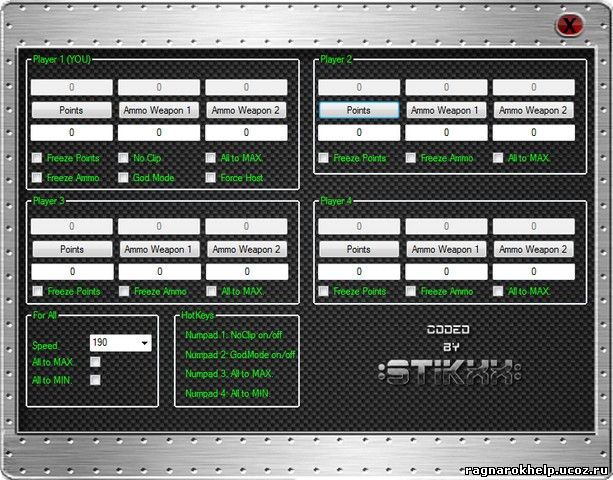Toggle the No Clip checkbox

click(x=124, y=158)
